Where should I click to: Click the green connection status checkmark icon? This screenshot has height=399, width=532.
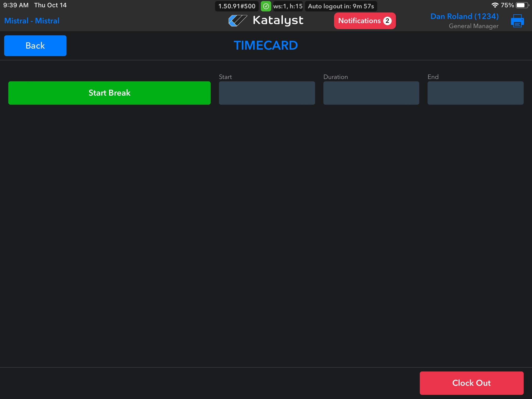point(266,6)
